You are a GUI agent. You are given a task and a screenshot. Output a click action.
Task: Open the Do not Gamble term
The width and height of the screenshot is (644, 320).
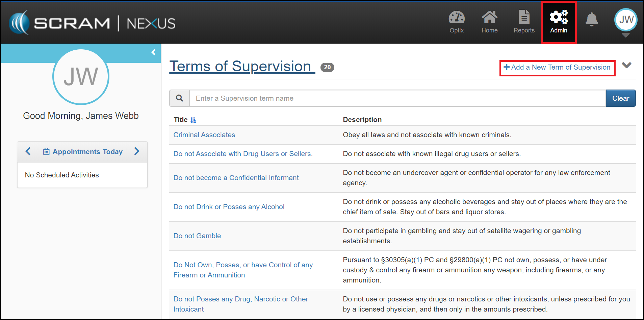197,236
